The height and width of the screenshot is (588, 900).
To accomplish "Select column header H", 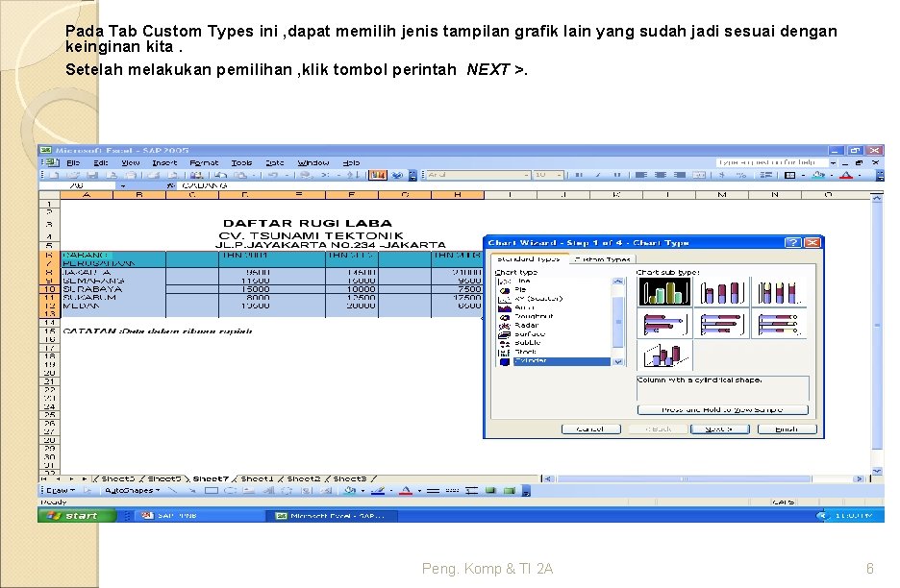I will (458, 195).
